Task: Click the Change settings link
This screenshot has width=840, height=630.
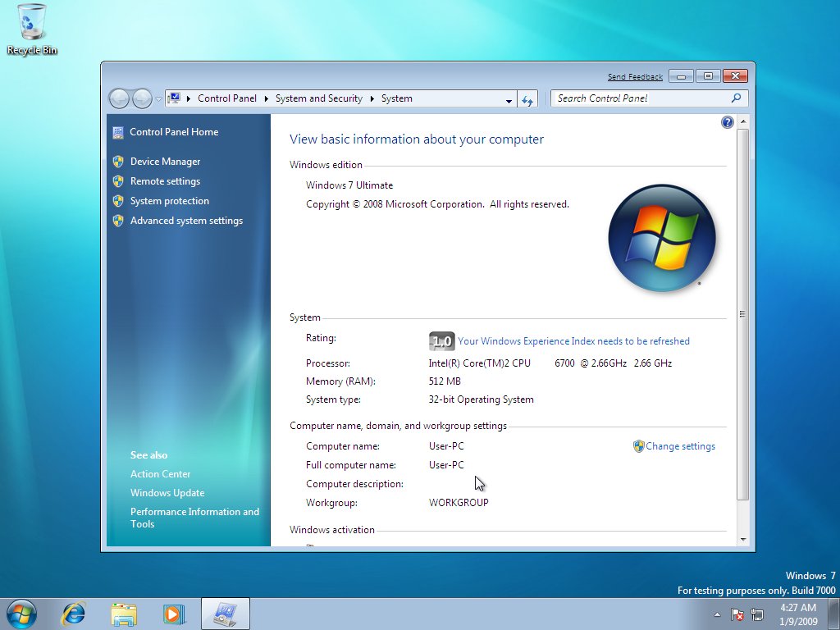Action: click(682, 446)
